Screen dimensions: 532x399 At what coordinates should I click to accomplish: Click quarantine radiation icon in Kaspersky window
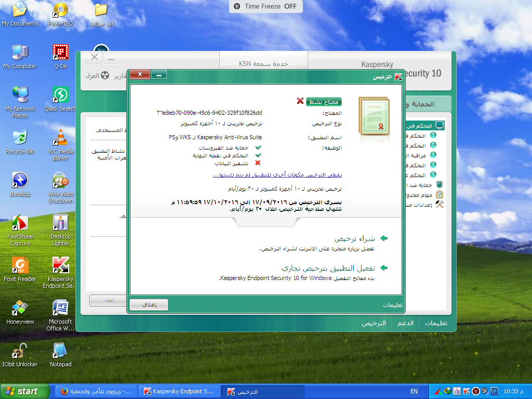(105, 75)
